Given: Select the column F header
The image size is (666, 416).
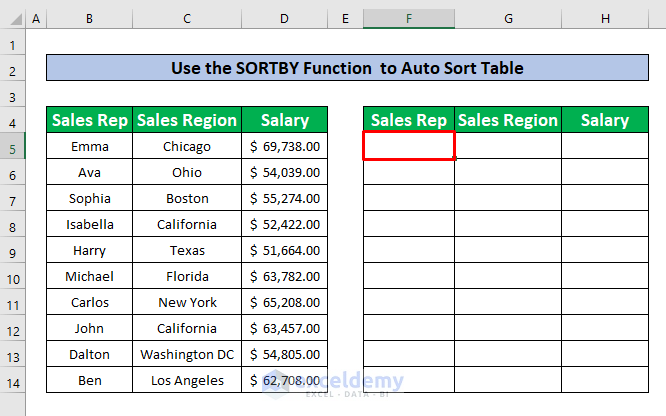Looking at the screenshot, I should point(408,19).
